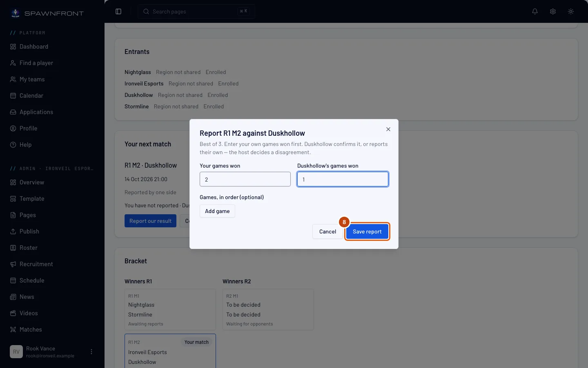Click the Recruitment megaphone icon
This screenshot has width=588, height=368.
coord(13,264)
